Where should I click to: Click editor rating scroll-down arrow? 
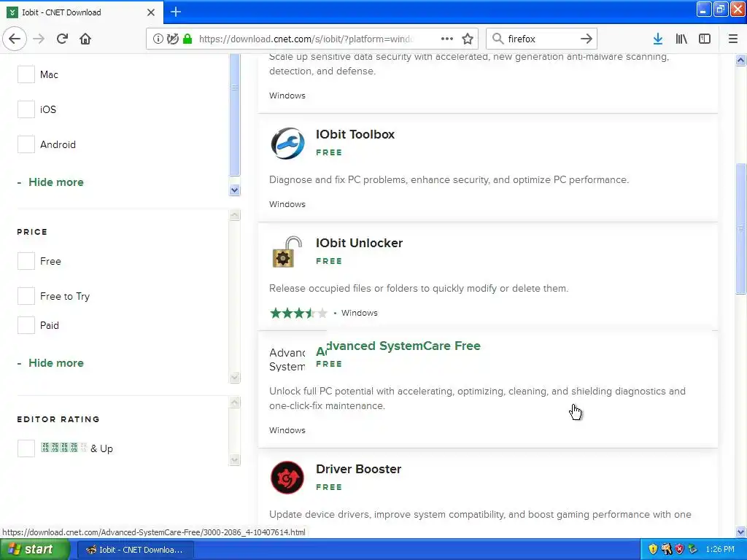tap(234, 460)
